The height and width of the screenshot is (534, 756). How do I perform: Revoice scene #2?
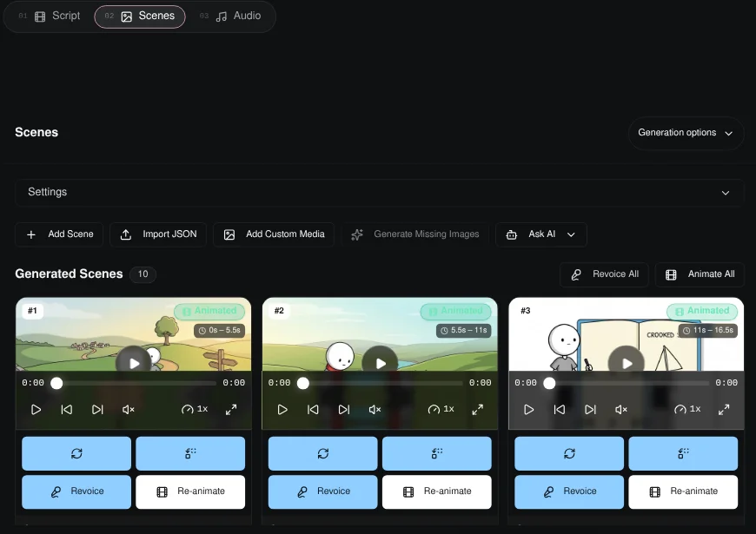322,492
